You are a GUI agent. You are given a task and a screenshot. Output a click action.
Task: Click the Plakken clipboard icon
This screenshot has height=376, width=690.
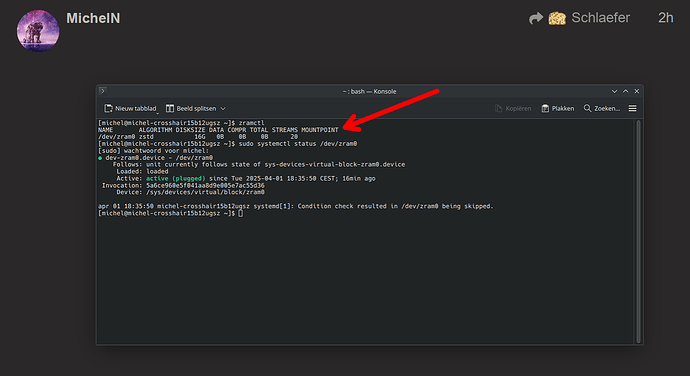545,108
